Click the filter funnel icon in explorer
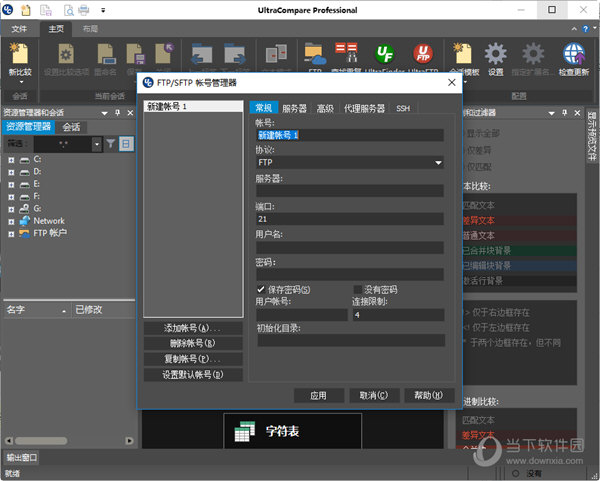Viewport: 600px width, 481px height. click(x=111, y=144)
